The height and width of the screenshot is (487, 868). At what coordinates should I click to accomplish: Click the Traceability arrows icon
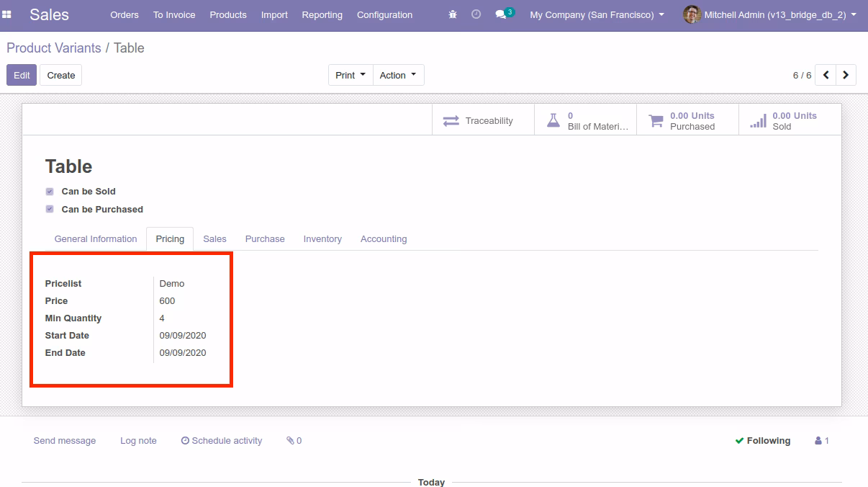click(451, 121)
